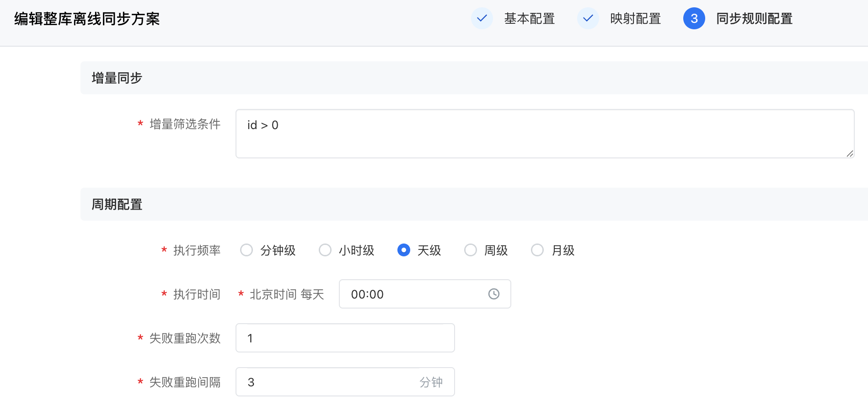Image resolution: width=868 pixels, height=401 pixels.
Task: Click the 周期配置 section header
Action: (x=117, y=204)
